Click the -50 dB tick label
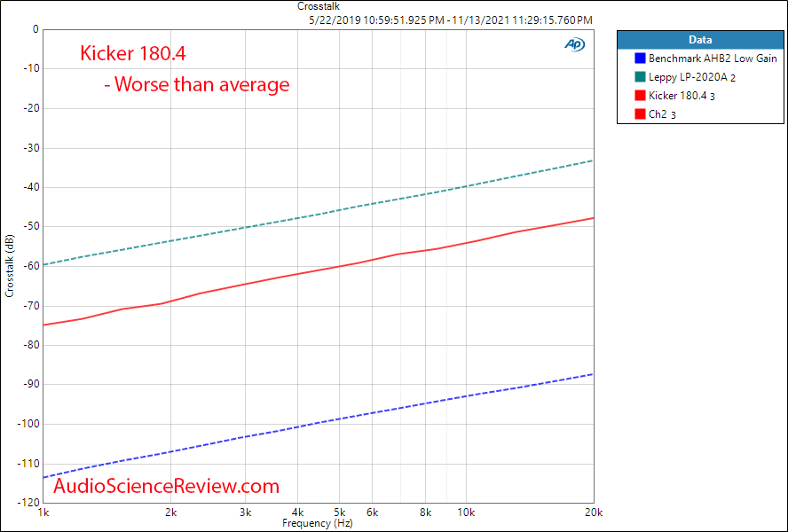This screenshot has width=788, height=532. pos(29,227)
